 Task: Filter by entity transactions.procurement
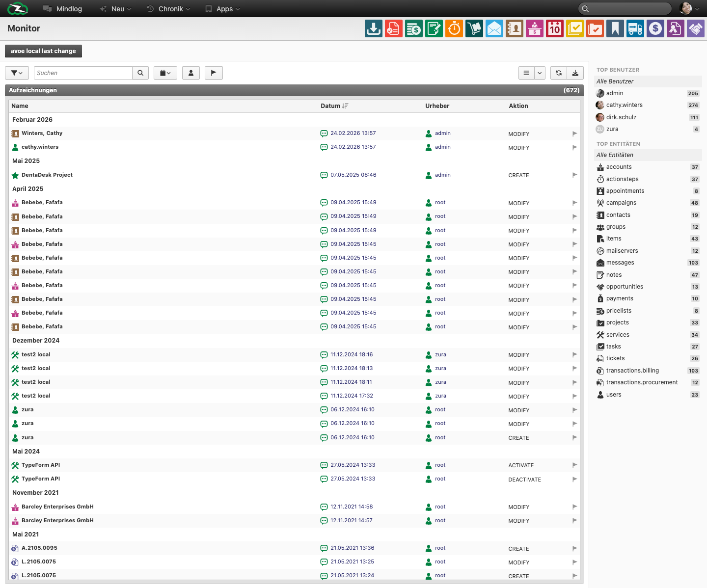(x=648, y=382)
